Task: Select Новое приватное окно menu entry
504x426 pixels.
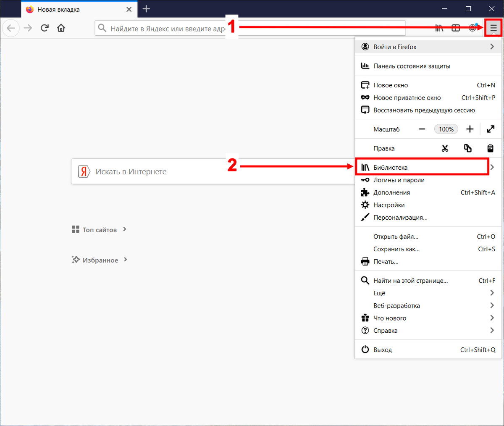Action: [x=407, y=97]
